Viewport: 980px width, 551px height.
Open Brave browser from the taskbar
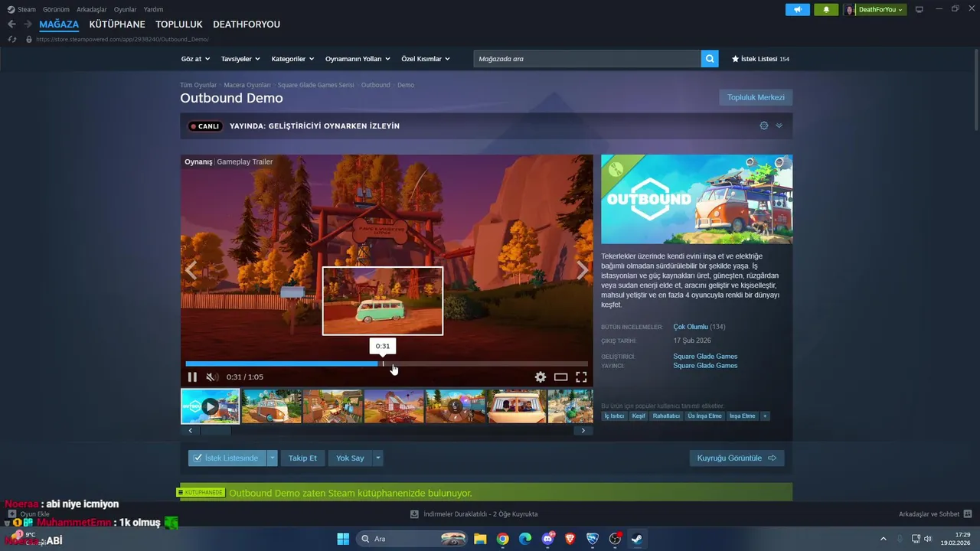pyautogui.click(x=570, y=539)
